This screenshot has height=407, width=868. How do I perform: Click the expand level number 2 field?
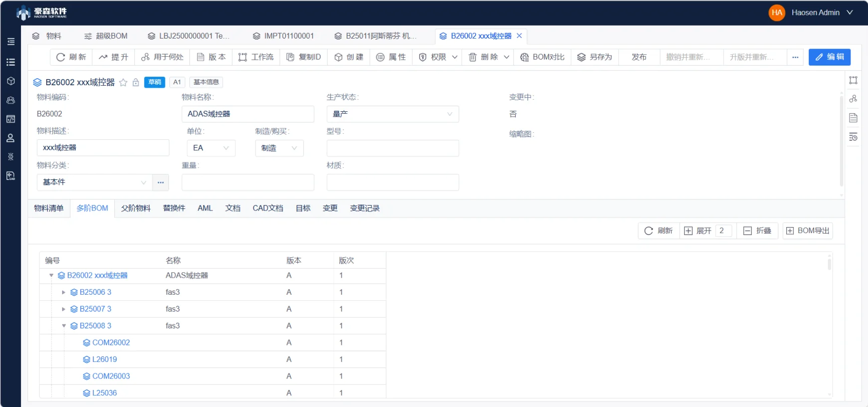click(724, 231)
